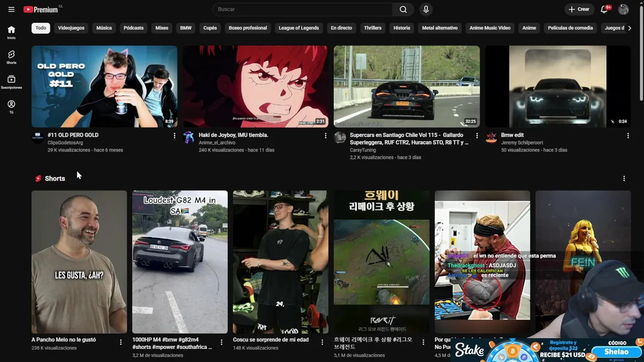This screenshot has height=362, width=644.
Task: Open CarsyTuning channel avatar
Action: tap(340, 138)
